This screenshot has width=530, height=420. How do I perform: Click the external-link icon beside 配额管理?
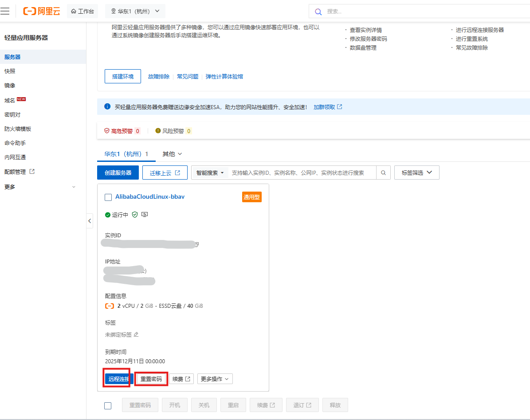tap(32, 171)
